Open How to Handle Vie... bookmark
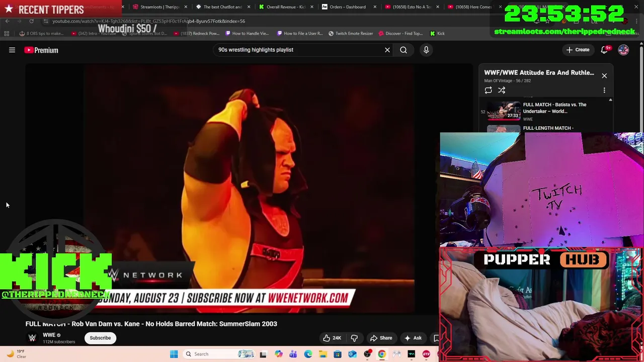Viewport: 644px width, 362px height. [x=247, y=34]
